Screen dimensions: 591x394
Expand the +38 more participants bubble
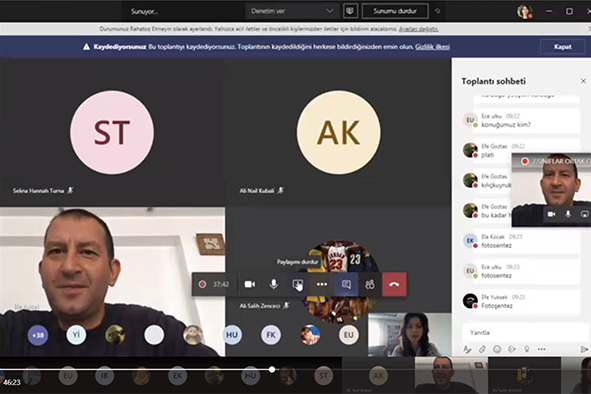pyautogui.click(x=38, y=335)
